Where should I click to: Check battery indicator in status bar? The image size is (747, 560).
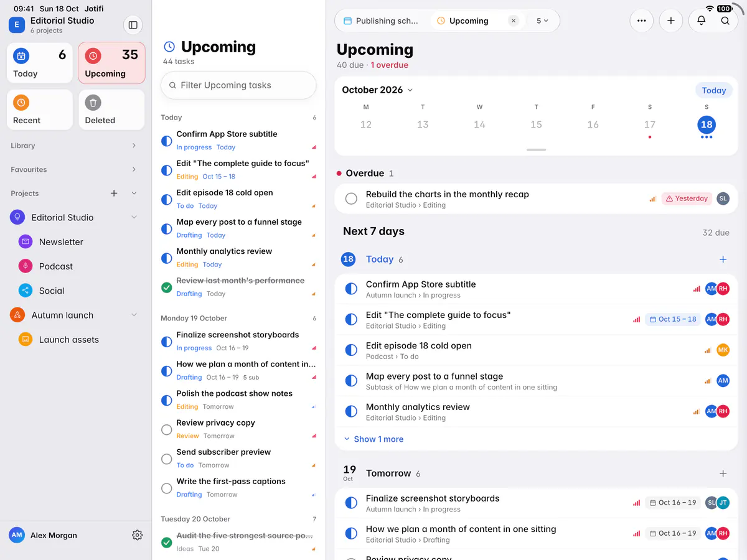click(724, 9)
